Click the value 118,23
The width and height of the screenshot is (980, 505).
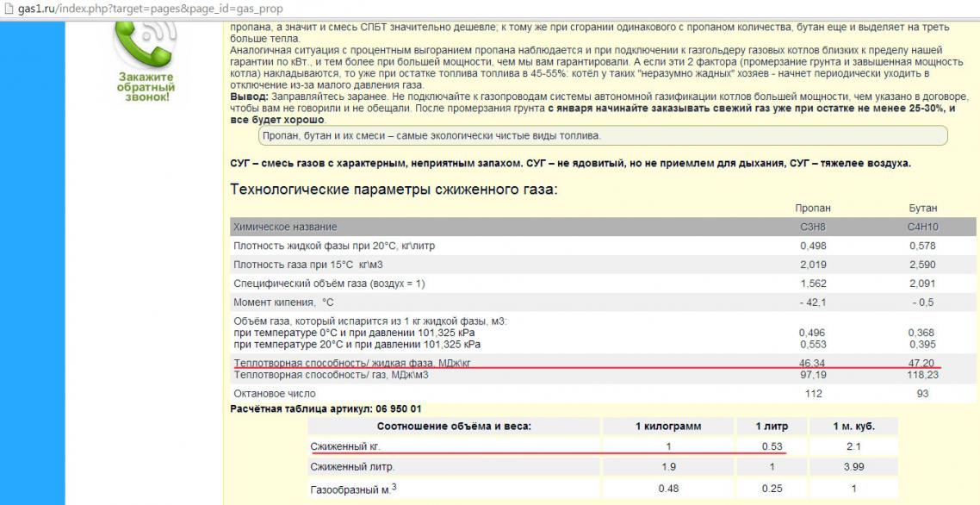(922, 375)
